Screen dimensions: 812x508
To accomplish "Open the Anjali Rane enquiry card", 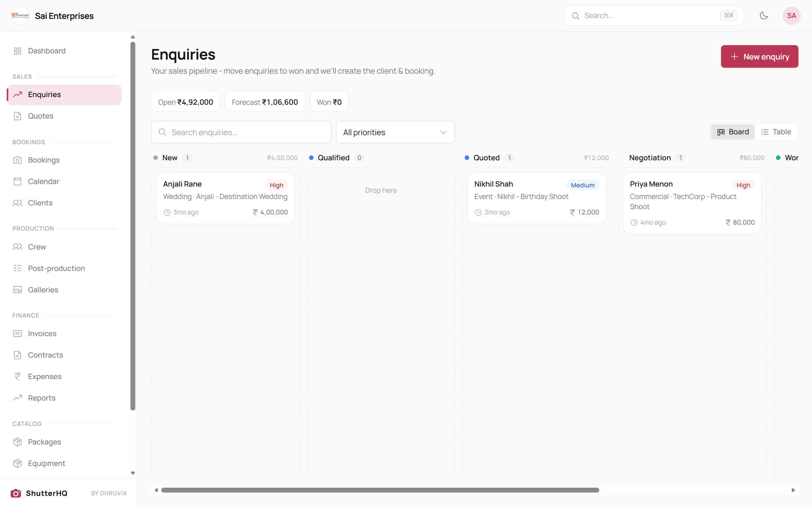I will pos(225,198).
